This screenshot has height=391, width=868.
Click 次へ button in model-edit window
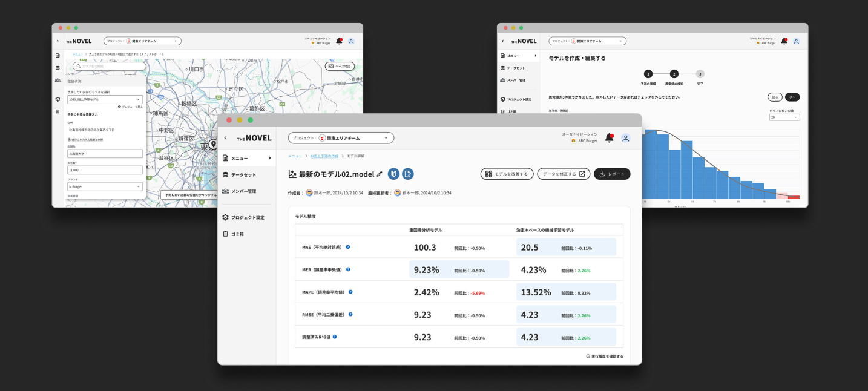pos(792,97)
